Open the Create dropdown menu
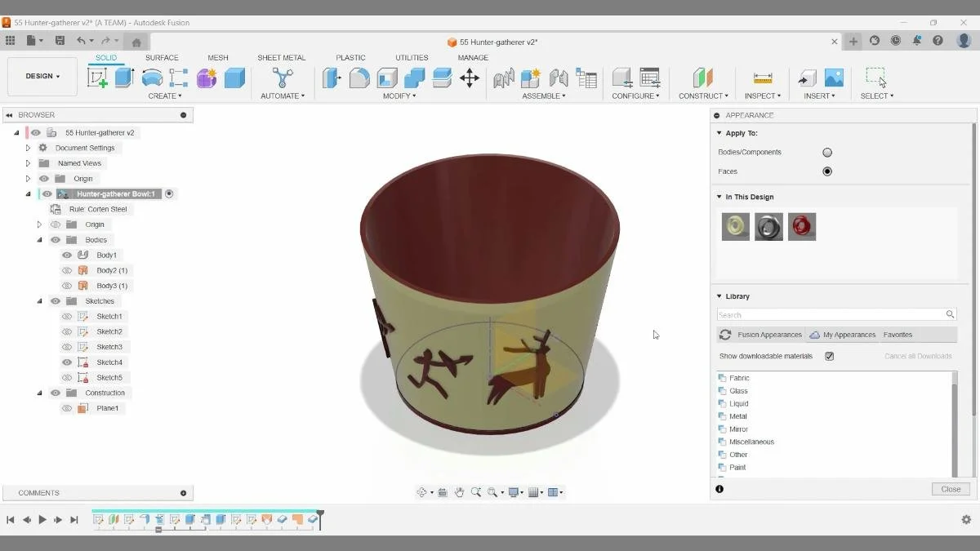This screenshot has height=551, width=980. [165, 96]
